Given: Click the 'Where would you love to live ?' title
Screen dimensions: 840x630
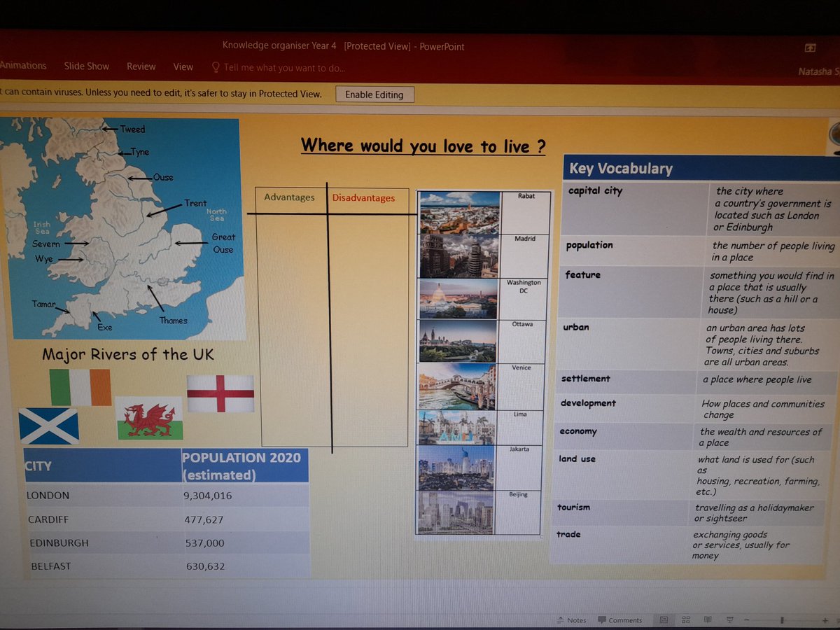Looking at the screenshot, I should tap(423, 146).
